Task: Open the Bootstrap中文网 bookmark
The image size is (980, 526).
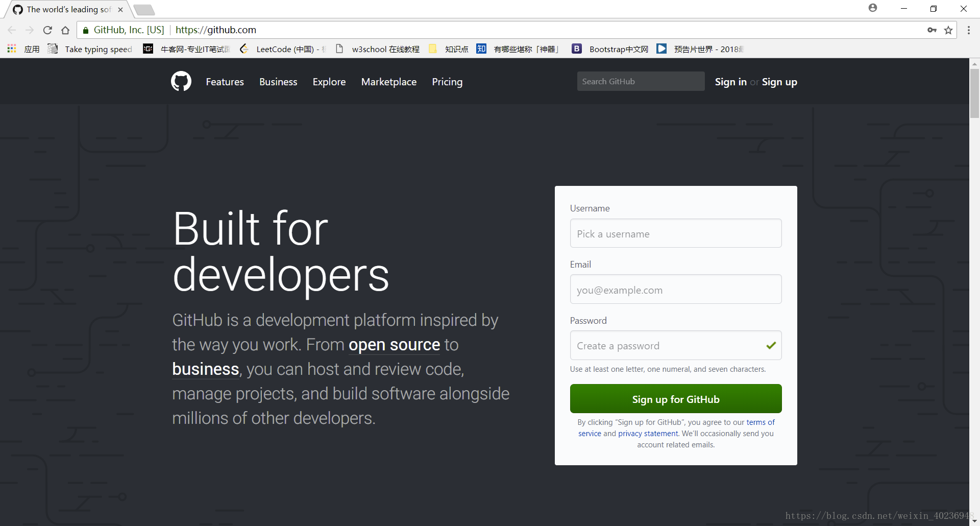Action: 610,49
